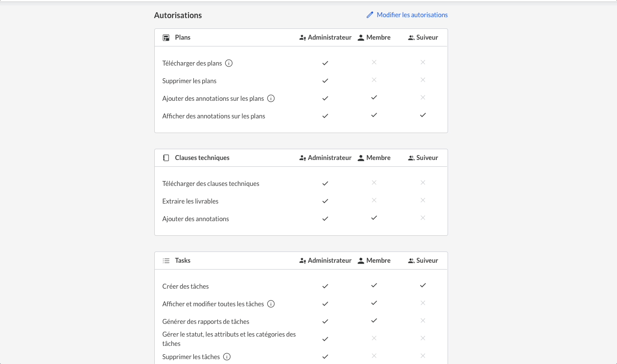Click Administrateur icon in Clauses techniques header
Screen dimensions: 617x364
(303, 158)
